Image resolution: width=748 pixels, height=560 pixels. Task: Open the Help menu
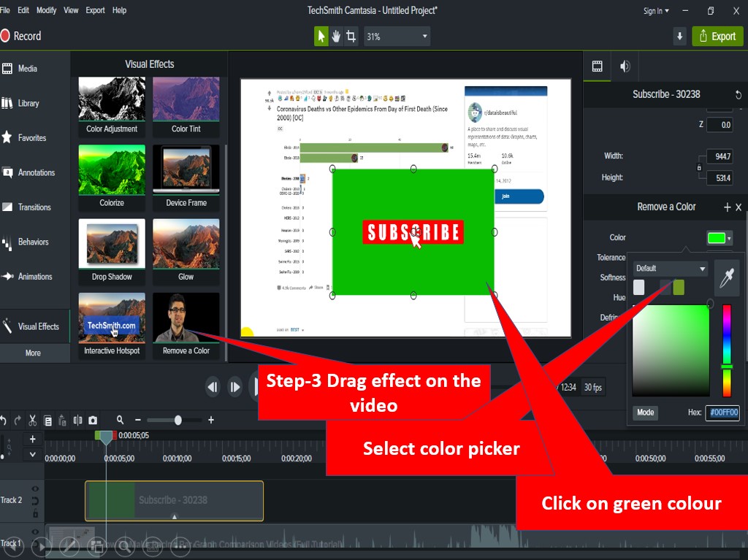click(x=119, y=10)
